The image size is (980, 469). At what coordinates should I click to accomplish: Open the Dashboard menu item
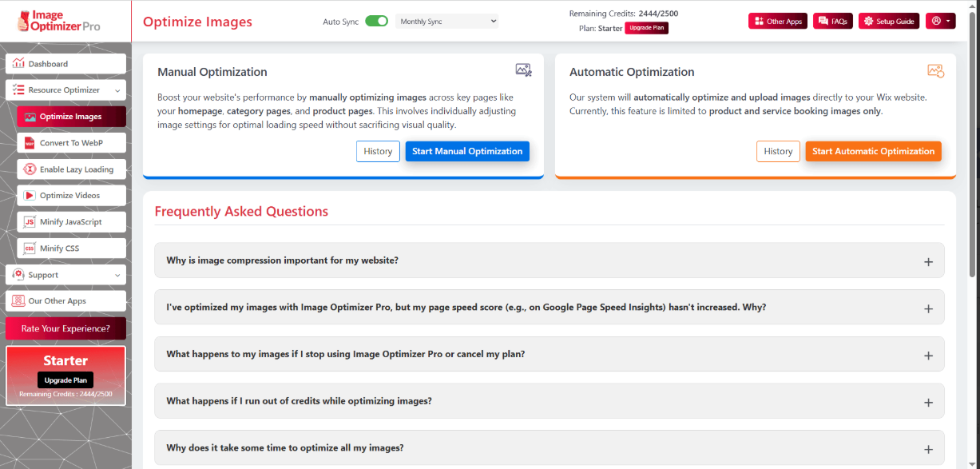point(66,64)
